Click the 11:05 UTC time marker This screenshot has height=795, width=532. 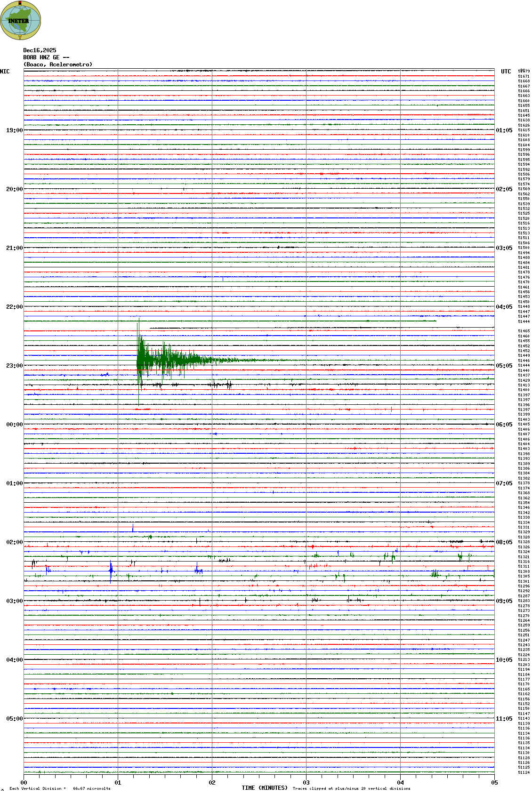click(x=504, y=719)
